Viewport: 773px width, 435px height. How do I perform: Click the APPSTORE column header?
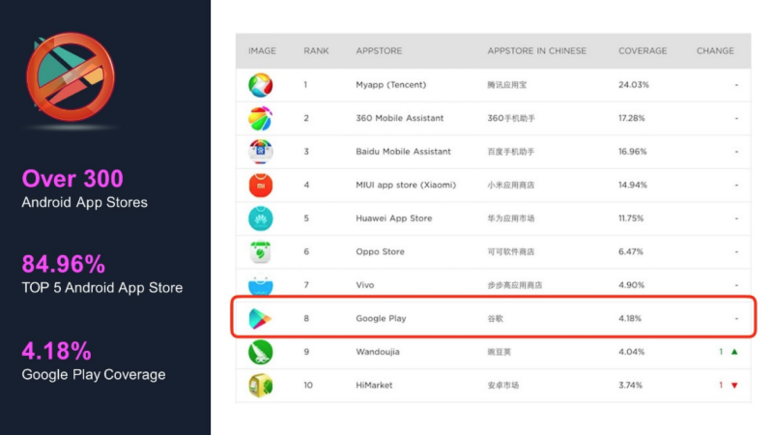point(379,51)
